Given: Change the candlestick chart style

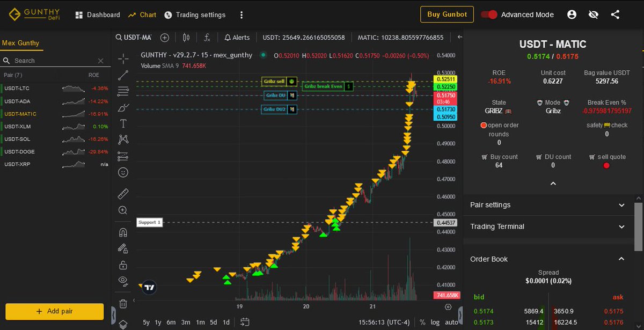Looking at the screenshot, I should [186, 37].
